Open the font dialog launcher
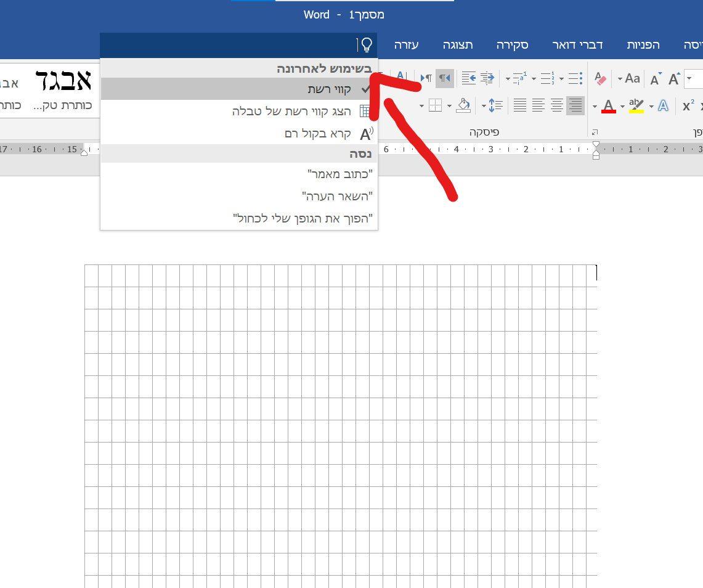Image resolution: width=703 pixels, height=588 pixels. tap(595, 133)
